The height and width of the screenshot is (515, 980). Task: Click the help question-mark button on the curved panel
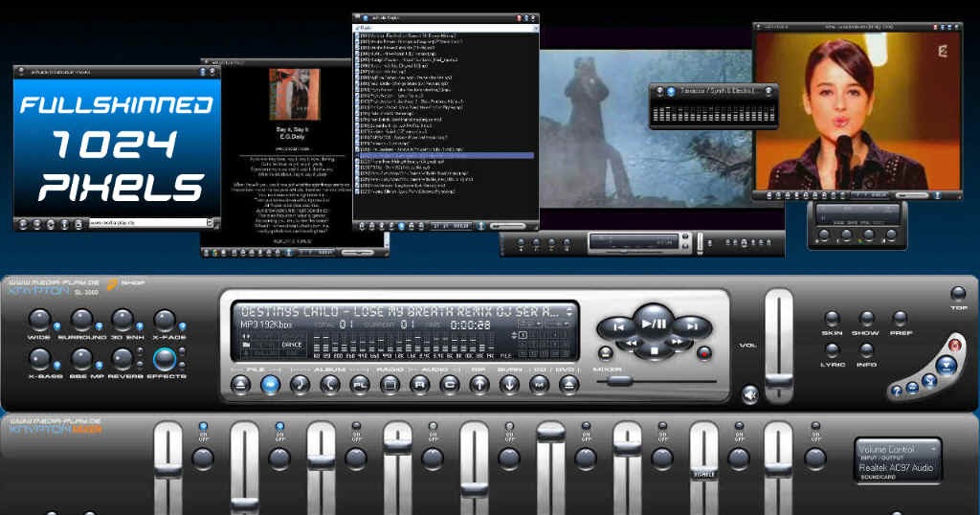tap(897, 392)
